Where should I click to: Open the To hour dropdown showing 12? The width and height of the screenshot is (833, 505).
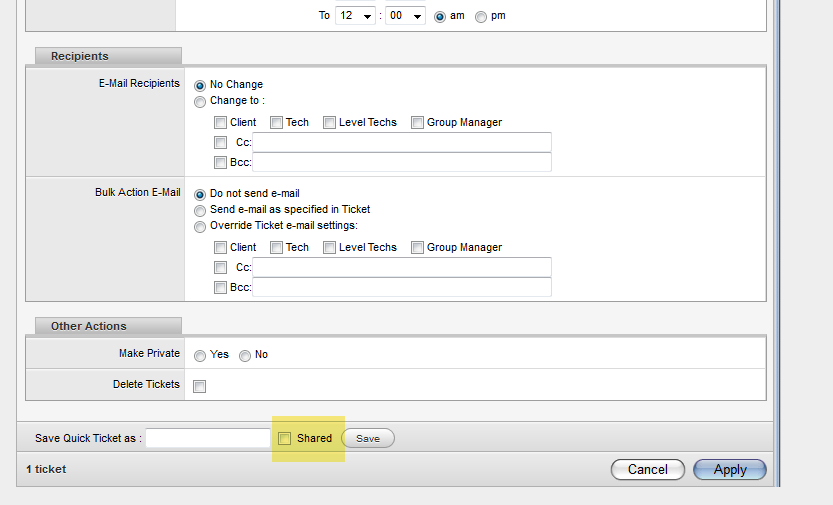(355, 15)
